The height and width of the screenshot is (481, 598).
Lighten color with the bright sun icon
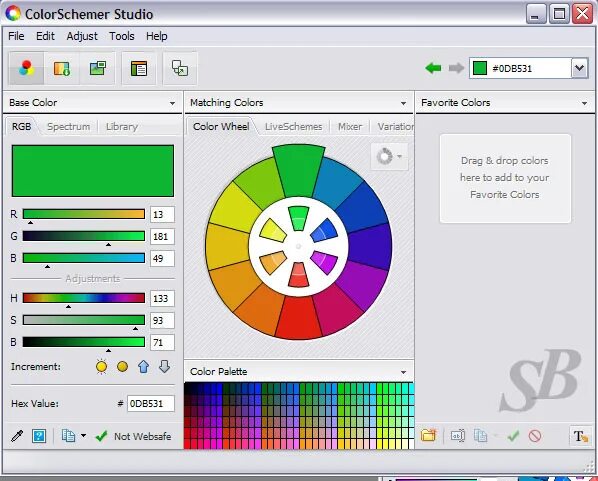tap(101, 367)
